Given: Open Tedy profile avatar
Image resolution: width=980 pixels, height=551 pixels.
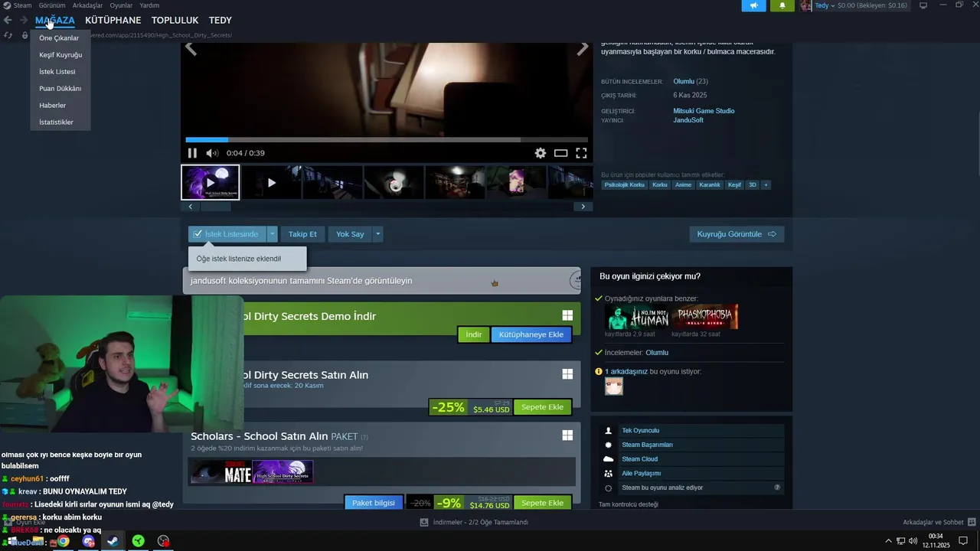Looking at the screenshot, I should point(806,5).
